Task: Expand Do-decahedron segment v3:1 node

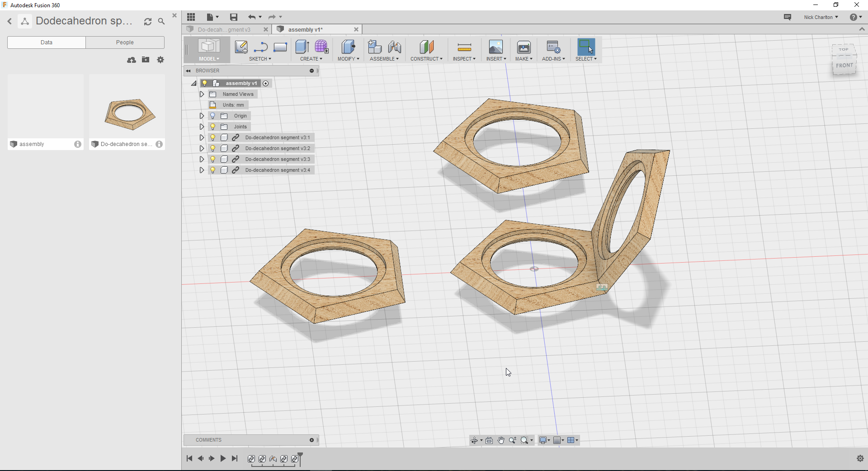Action: click(x=202, y=137)
